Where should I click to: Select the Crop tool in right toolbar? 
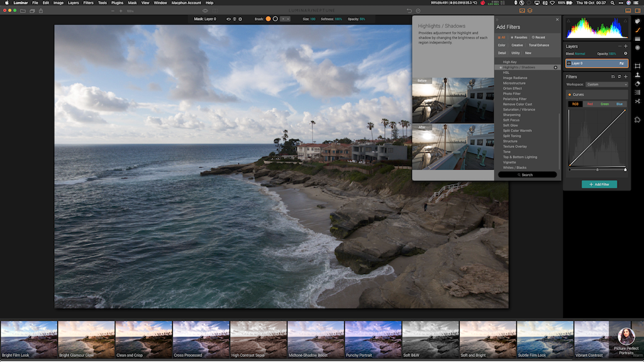click(637, 66)
